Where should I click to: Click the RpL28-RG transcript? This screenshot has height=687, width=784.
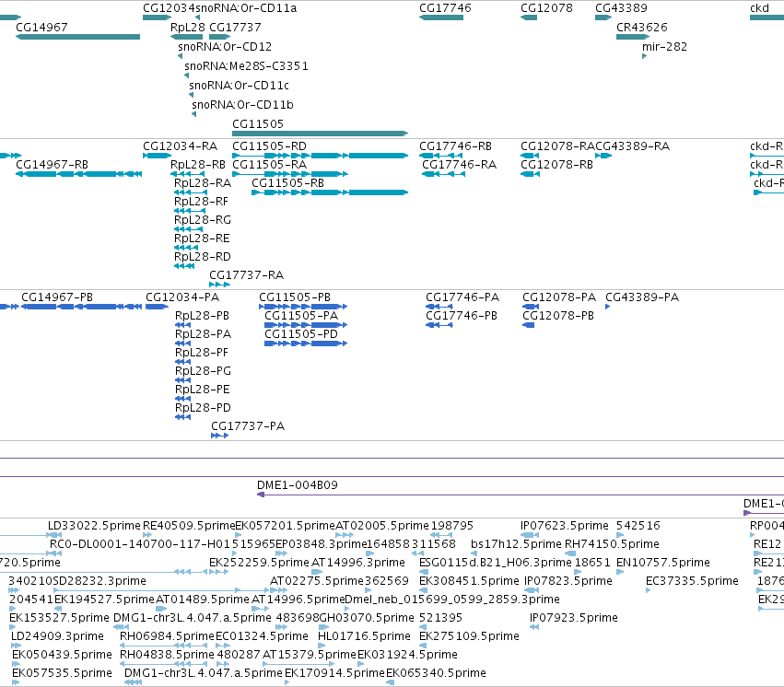coord(188,229)
